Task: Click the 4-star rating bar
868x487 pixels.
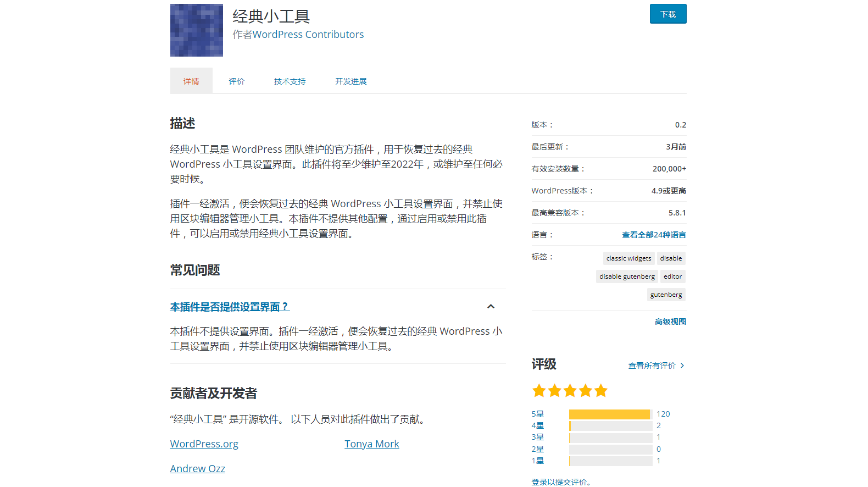Action: [x=610, y=425]
